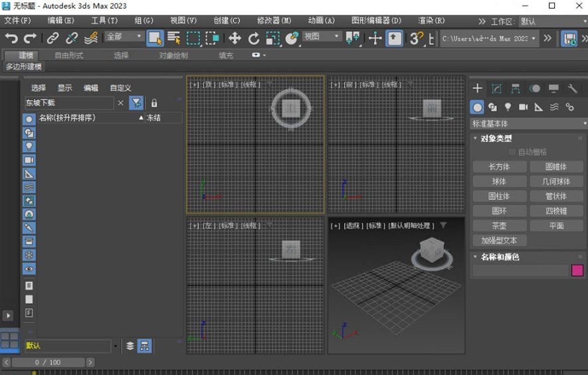Open ribbon display options dropdown
This screenshot has width=588, height=375.
258,55
